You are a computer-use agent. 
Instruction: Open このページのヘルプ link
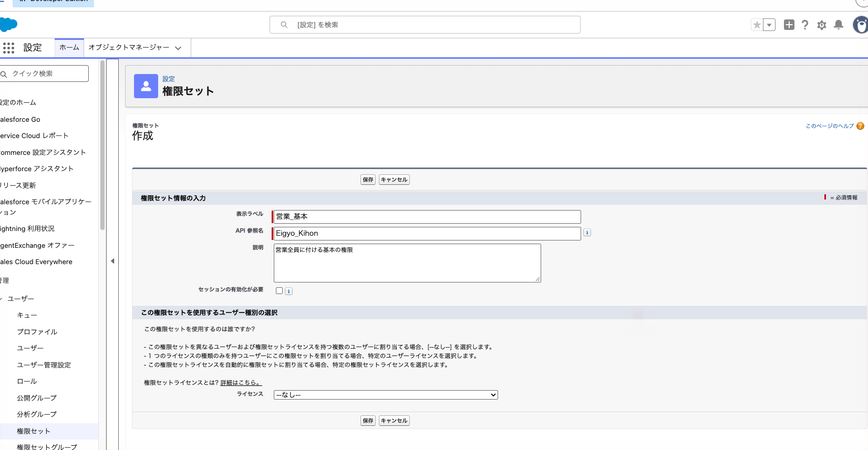click(830, 126)
